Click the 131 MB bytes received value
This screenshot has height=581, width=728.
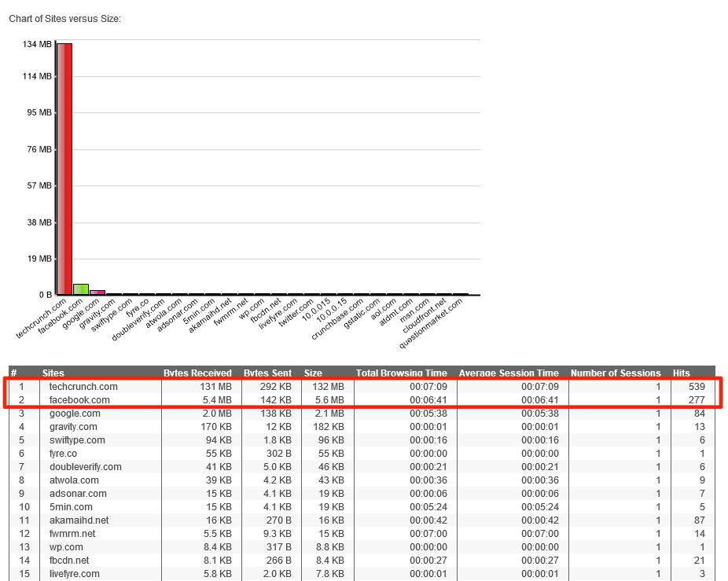pyautogui.click(x=216, y=386)
